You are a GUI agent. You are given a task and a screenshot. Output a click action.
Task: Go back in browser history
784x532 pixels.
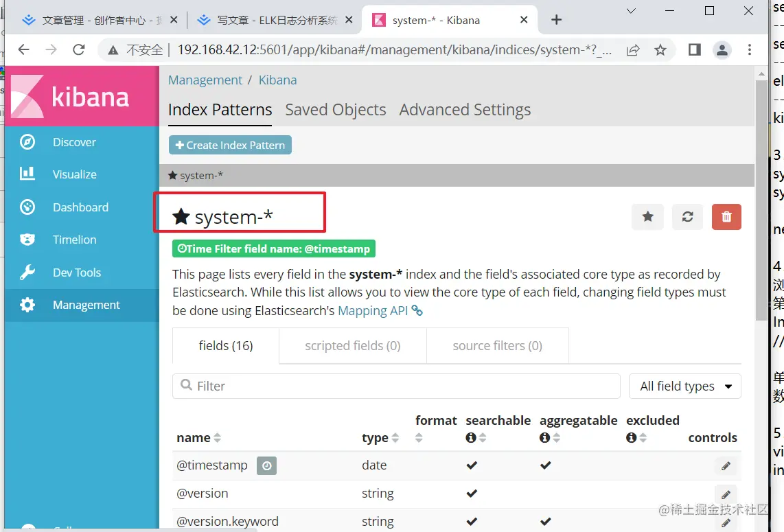(23, 49)
